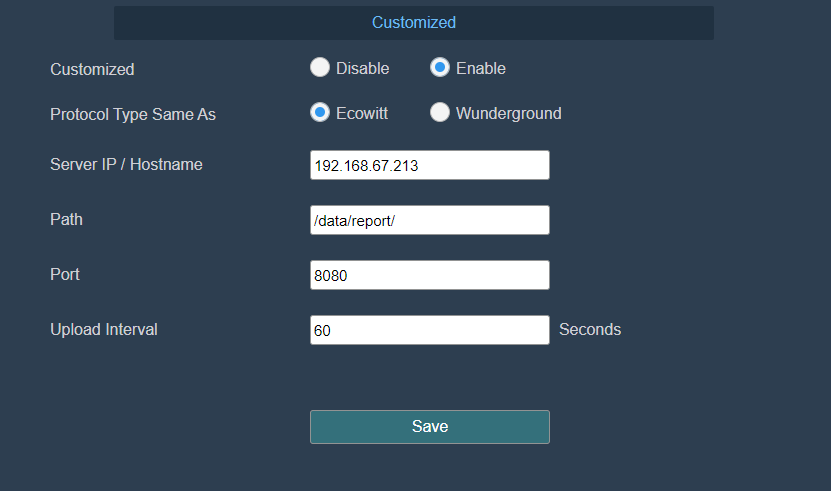This screenshot has height=491, width=831.
Task: Click the Protocol Type Same As label
Action: coord(133,115)
